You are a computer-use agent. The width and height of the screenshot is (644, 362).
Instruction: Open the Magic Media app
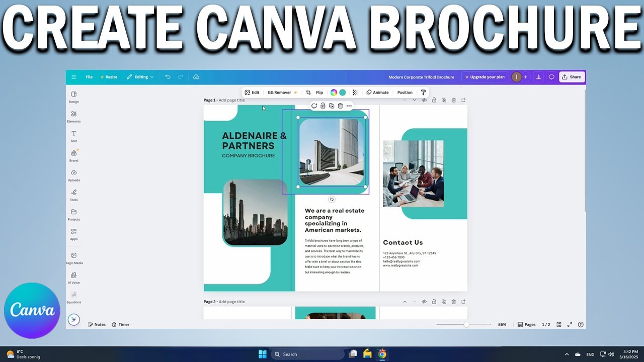pyautogui.click(x=74, y=258)
